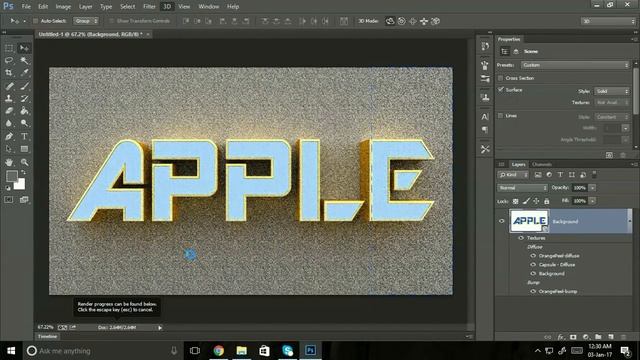
Task: Open the Paragraph panel icon
Action: click(x=485, y=130)
